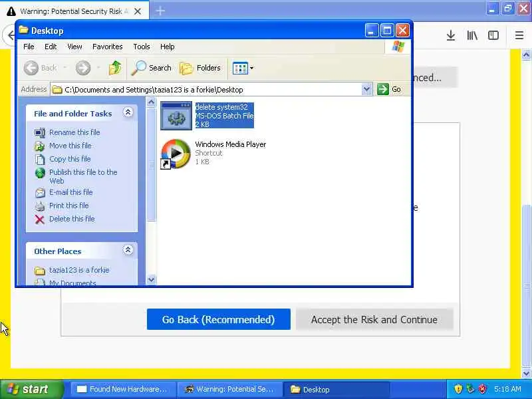Click E-mail this file
The width and height of the screenshot is (532, 399).
point(71,192)
